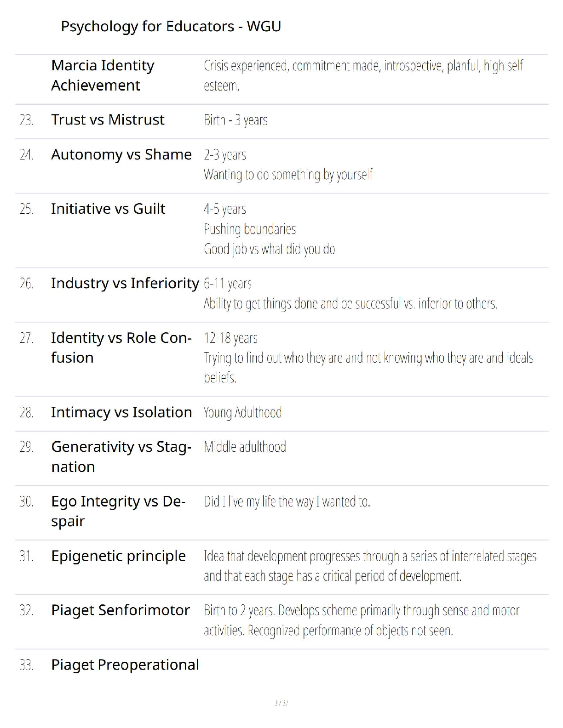Click the 'Trust vs Mistrust' term
Screen dimensions: 563x728
(x=108, y=119)
